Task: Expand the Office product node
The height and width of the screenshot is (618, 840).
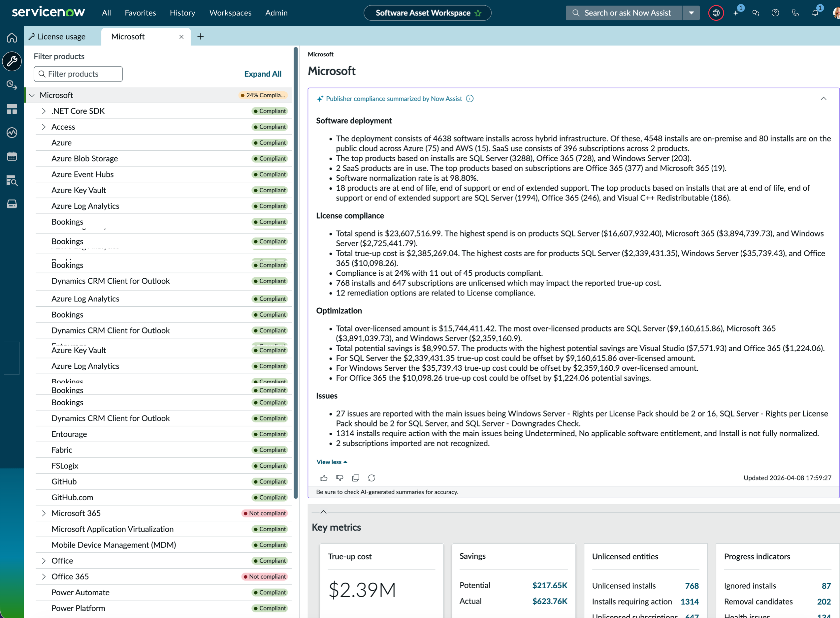Action: (x=44, y=561)
